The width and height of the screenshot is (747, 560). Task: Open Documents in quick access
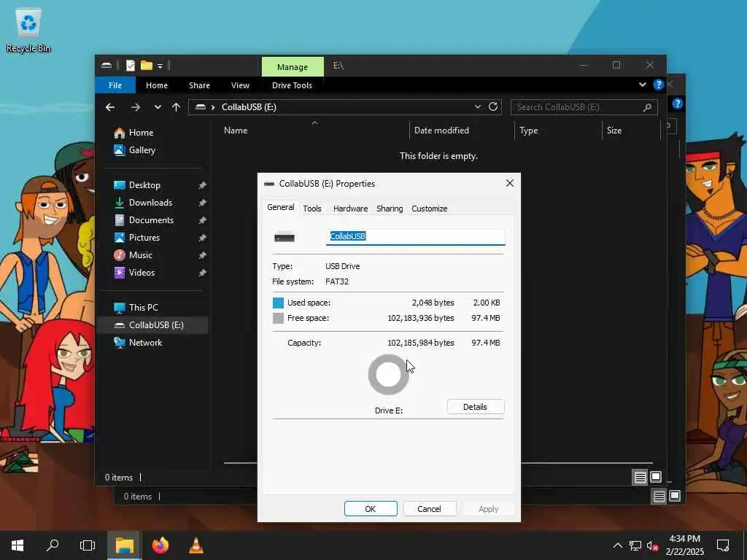(151, 220)
